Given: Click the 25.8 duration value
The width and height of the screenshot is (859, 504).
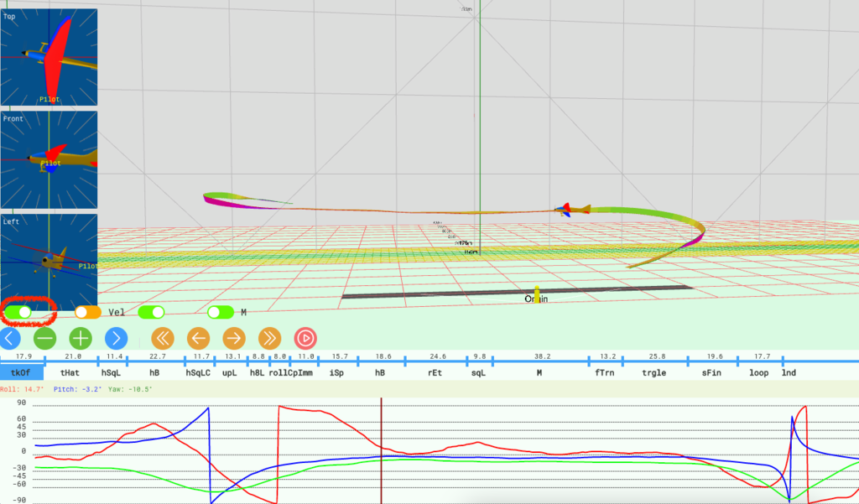Looking at the screenshot, I should pos(657,356).
